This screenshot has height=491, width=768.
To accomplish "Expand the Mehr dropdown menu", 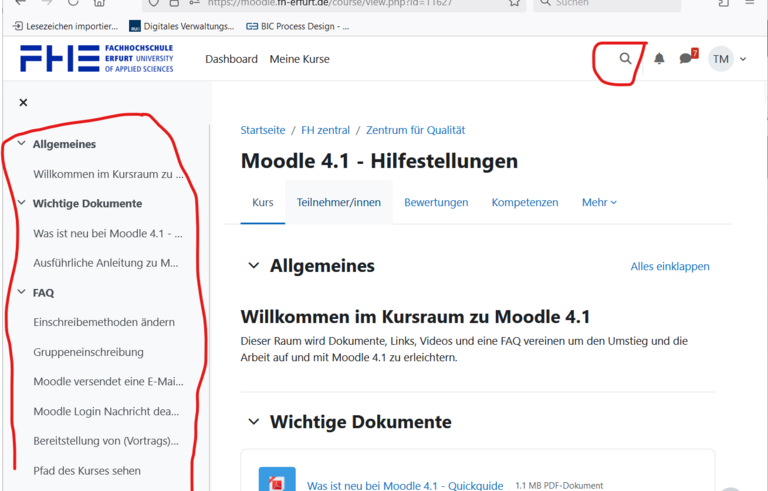I will [599, 202].
